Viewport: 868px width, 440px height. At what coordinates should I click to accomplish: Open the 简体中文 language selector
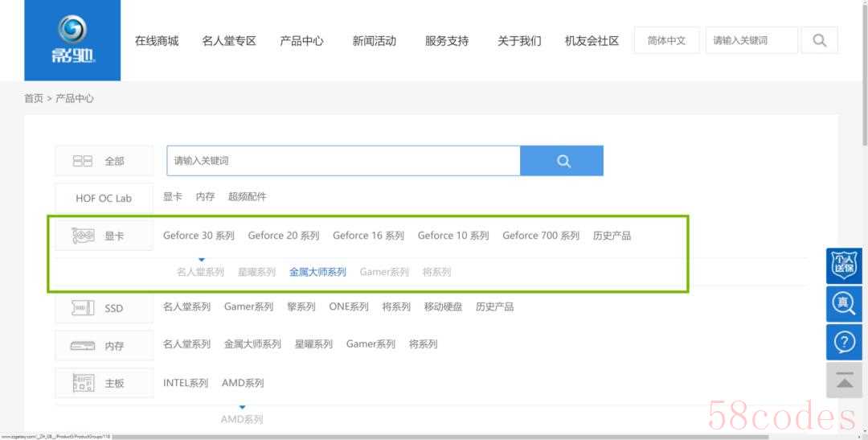[x=666, y=40]
